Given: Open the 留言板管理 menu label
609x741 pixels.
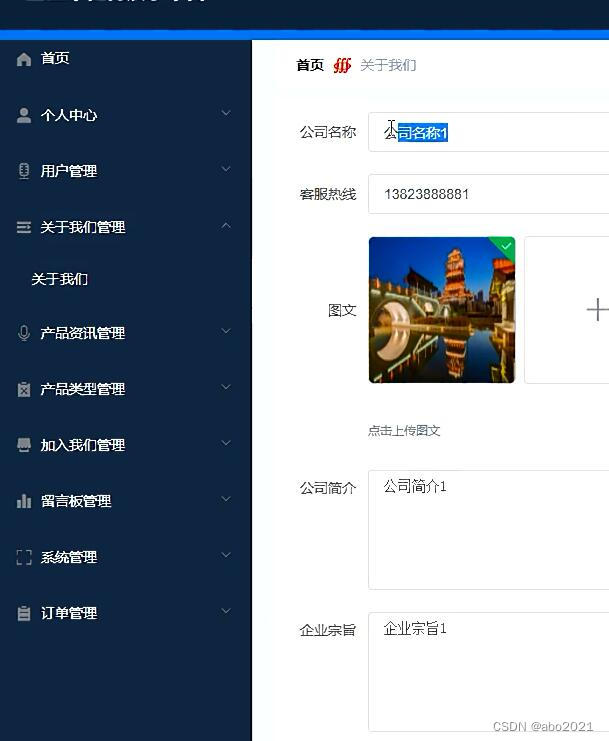Looking at the screenshot, I should coord(76,501).
